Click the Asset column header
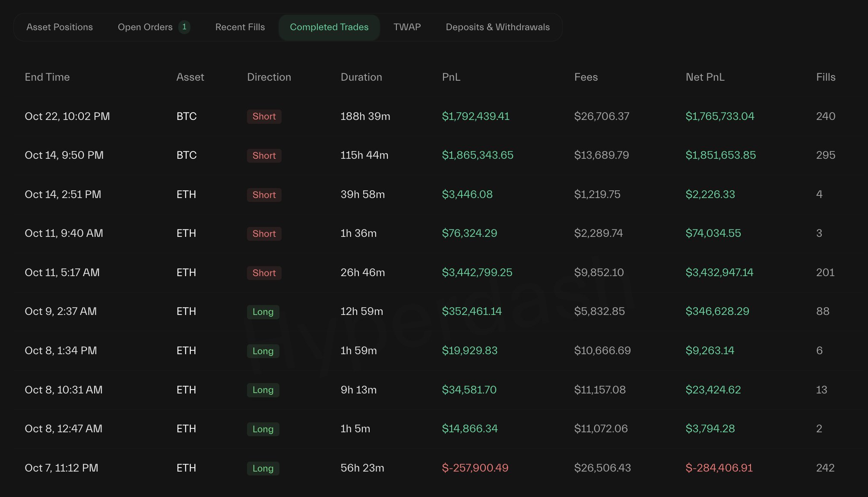The image size is (868, 497). point(190,77)
